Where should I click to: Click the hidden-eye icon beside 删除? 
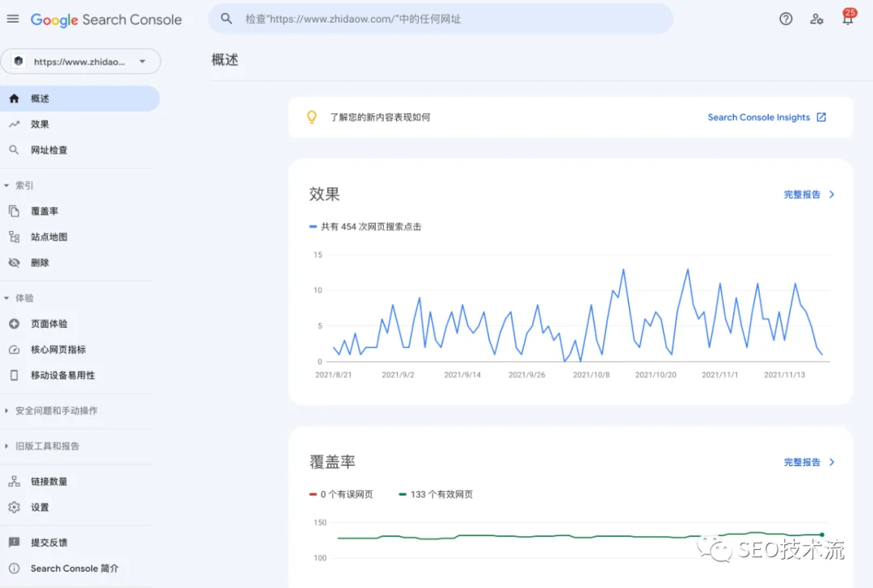point(14,262)
